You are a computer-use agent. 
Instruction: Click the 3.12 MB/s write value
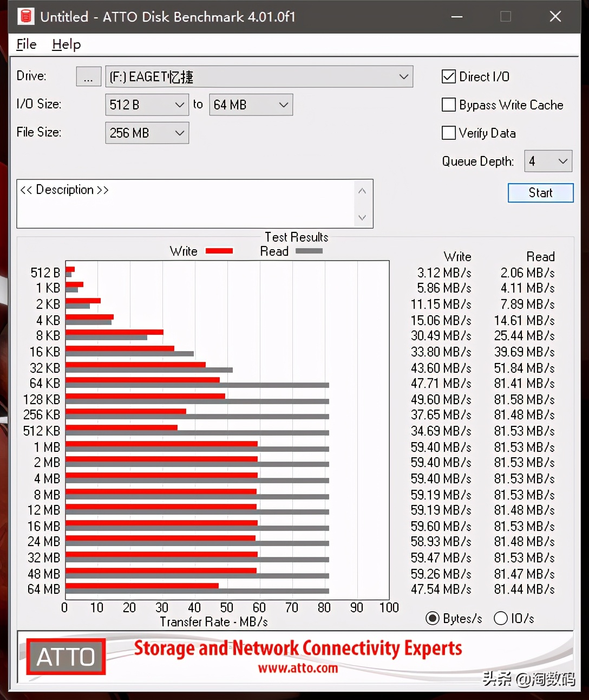pyautogui.click(x=444, y=273)
